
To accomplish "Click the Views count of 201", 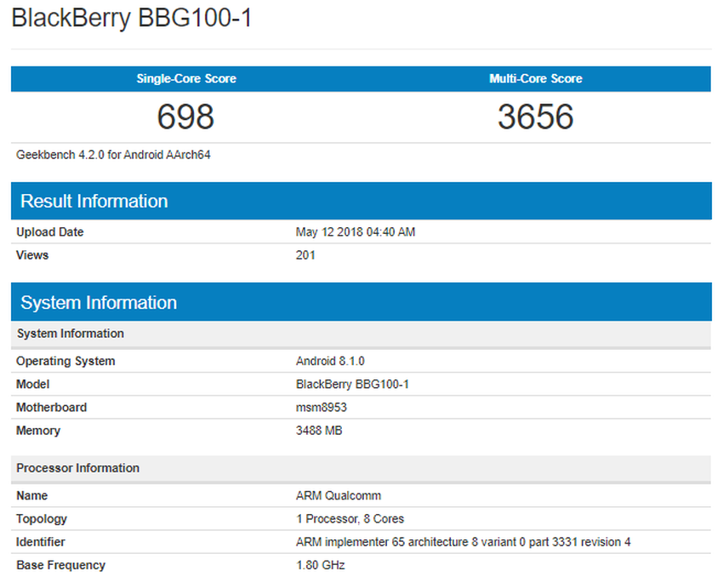I will click(x=304, y=254).
